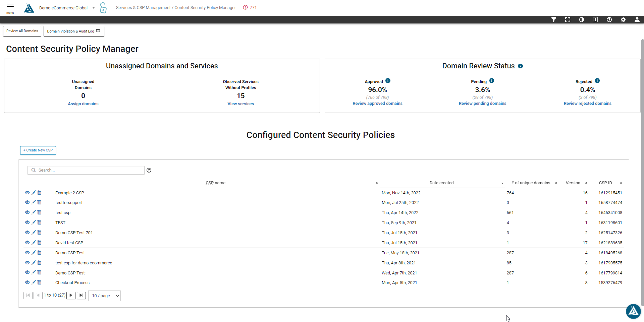This screenshot has width=644, height=322.
Task: Show info for Domain Review Status
Action: [520, 66]
